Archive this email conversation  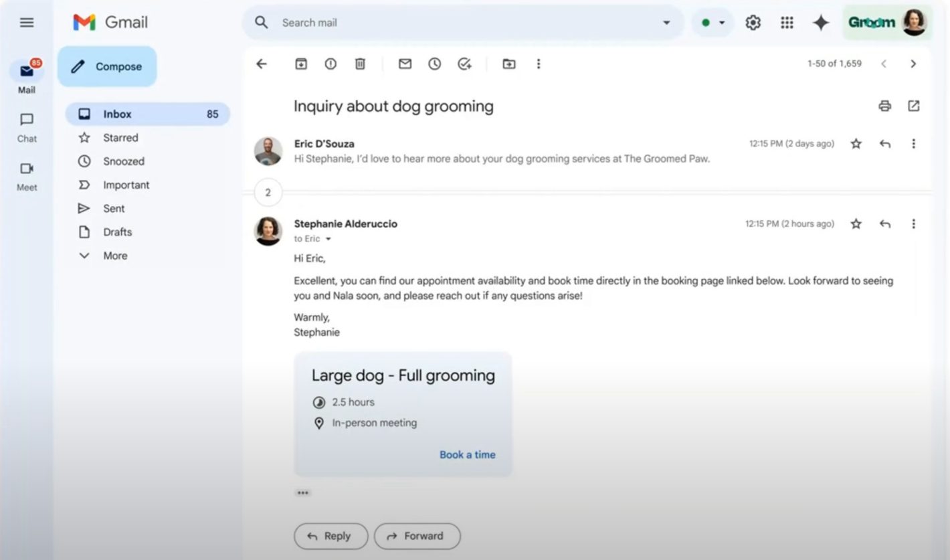(x=301, y=64)
